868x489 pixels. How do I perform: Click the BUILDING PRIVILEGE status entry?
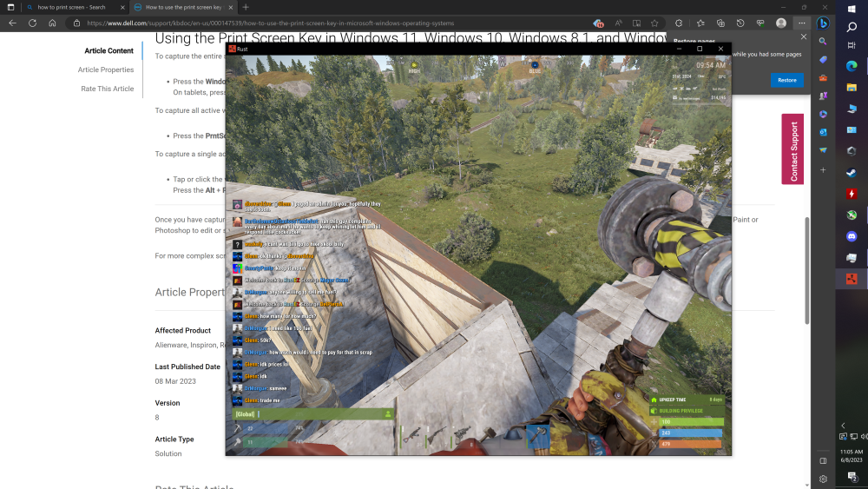click(x=687, y=411)
